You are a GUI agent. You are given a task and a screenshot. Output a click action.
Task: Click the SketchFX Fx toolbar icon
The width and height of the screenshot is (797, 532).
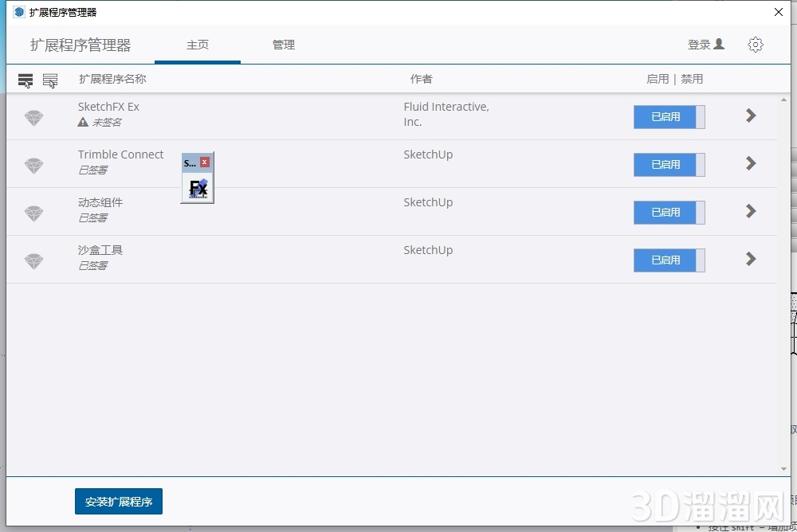click(198, 188)
